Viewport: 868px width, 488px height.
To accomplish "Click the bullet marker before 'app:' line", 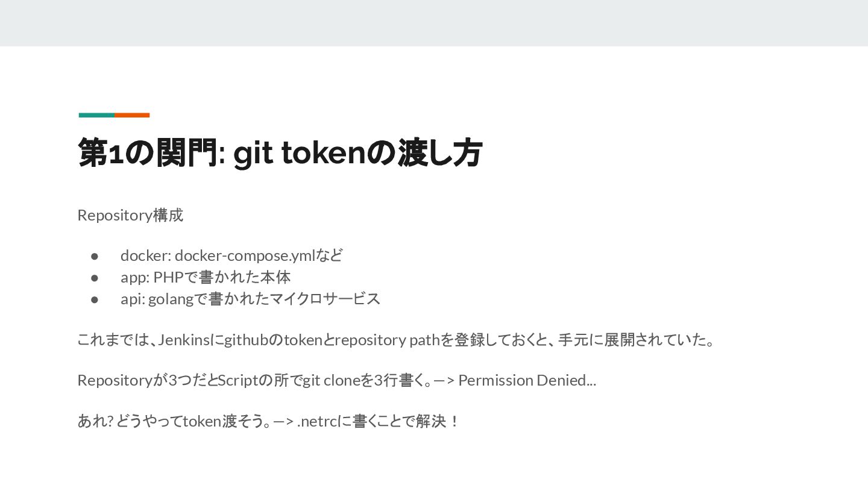I will 95,277.
